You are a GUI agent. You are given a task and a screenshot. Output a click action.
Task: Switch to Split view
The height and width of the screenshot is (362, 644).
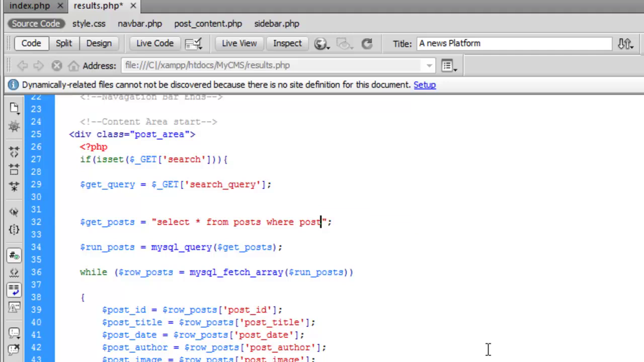pos(64,43)
